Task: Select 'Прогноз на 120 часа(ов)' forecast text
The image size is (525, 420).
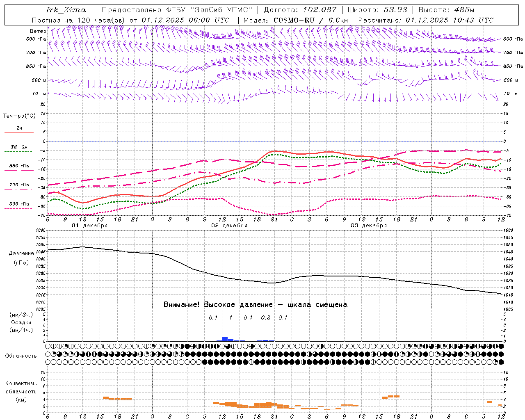Action: pyautogui.click(x=79, y=20)
